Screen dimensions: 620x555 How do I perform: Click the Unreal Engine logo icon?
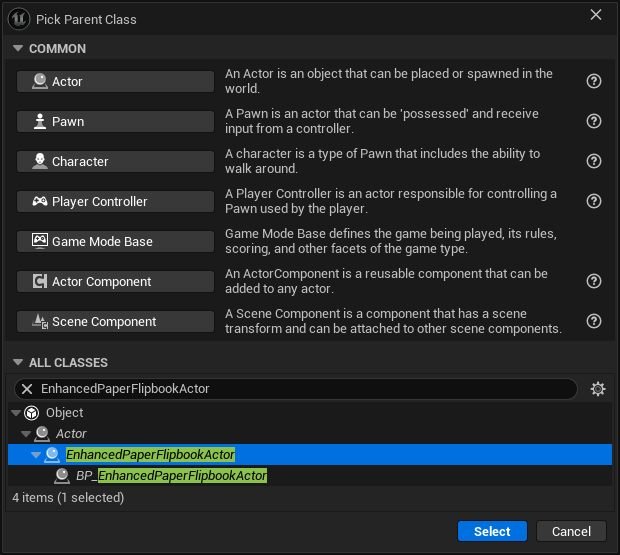[19, 19]
